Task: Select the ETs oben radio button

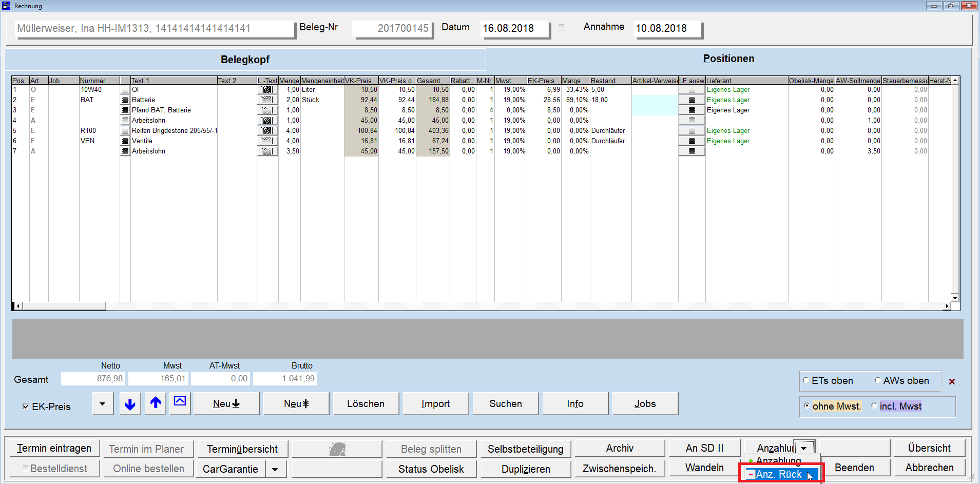Action: [806, 380]
